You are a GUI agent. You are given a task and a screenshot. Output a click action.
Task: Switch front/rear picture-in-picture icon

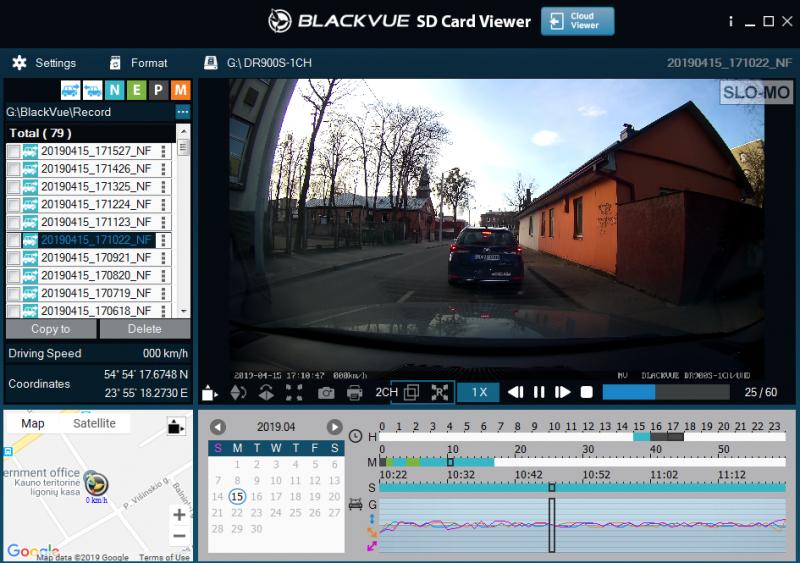click(x=411, y=393)
